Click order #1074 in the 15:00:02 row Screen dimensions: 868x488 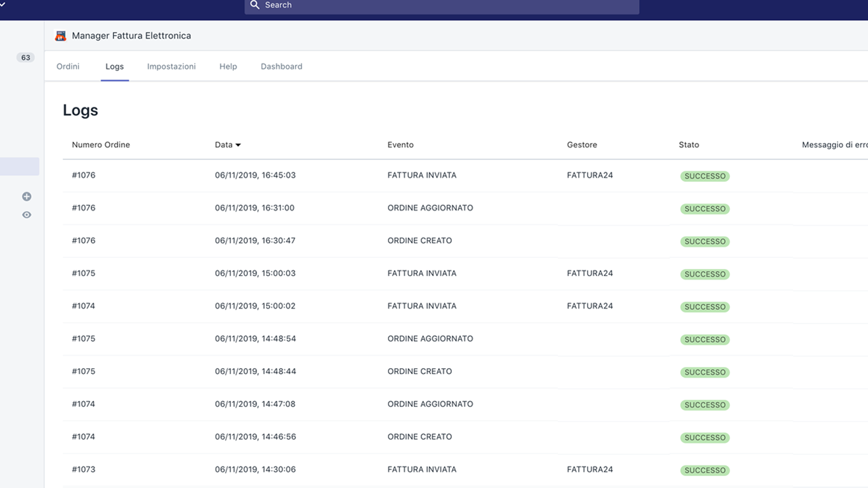click(x=84, y=306)
